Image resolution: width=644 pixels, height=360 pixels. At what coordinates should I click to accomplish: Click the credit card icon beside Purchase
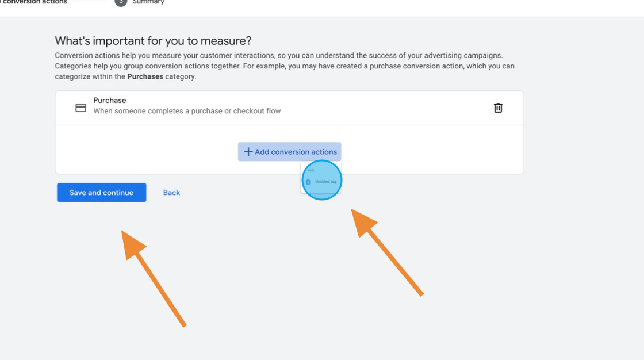(x=81, y=108)
